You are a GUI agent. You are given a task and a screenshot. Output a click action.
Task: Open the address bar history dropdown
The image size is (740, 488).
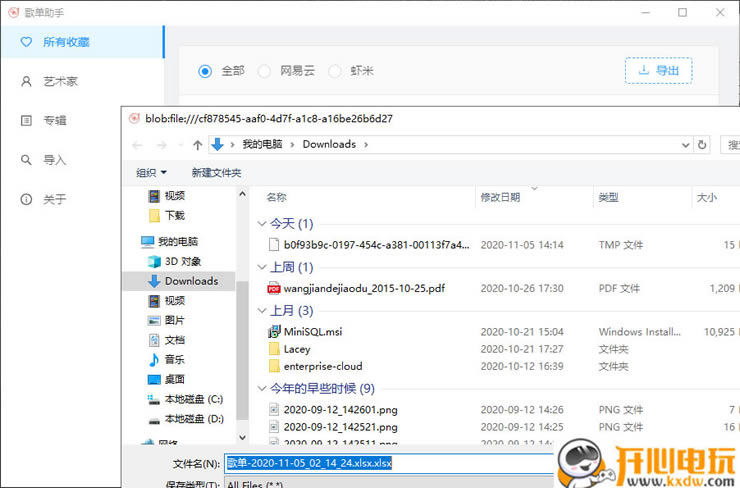tap(685, 145)
